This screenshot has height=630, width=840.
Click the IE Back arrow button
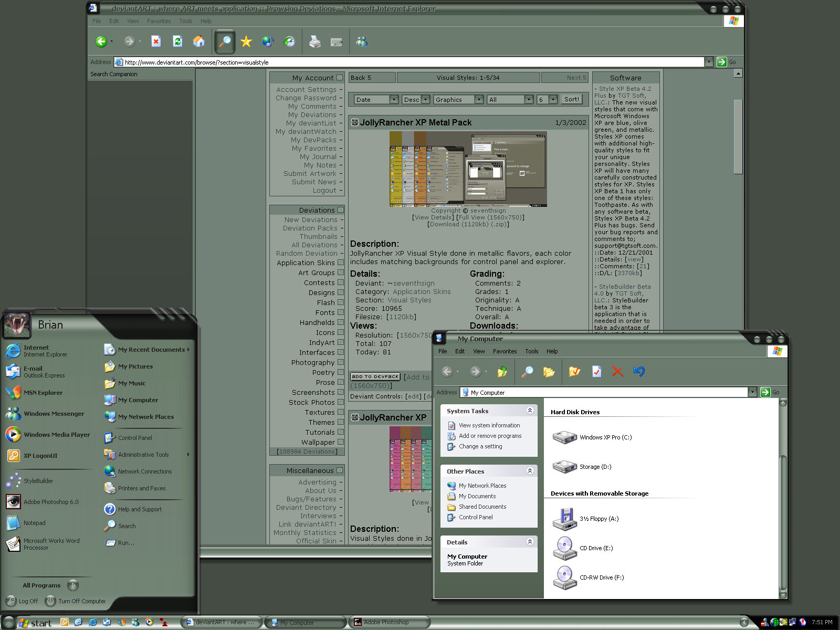(101, 41)
